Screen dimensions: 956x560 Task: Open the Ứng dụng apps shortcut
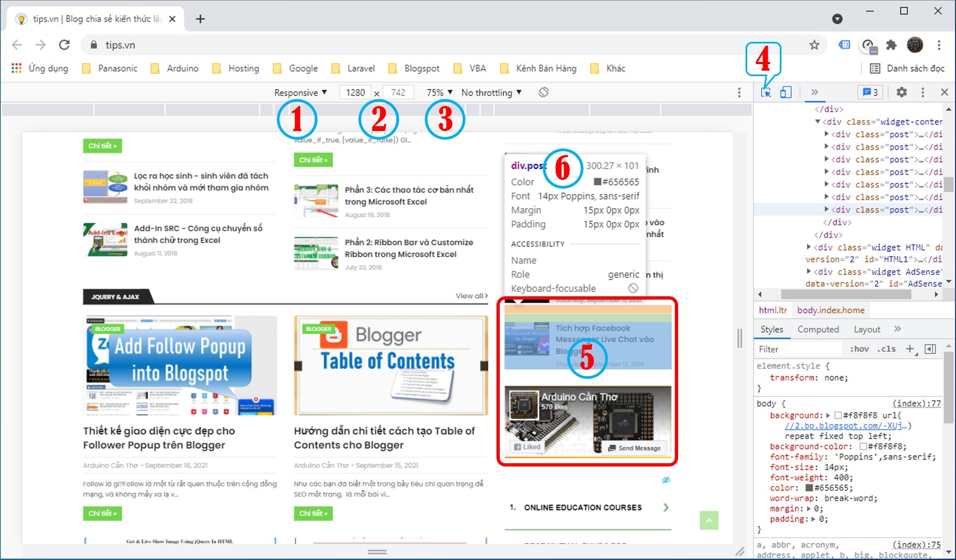click(40, 69)
